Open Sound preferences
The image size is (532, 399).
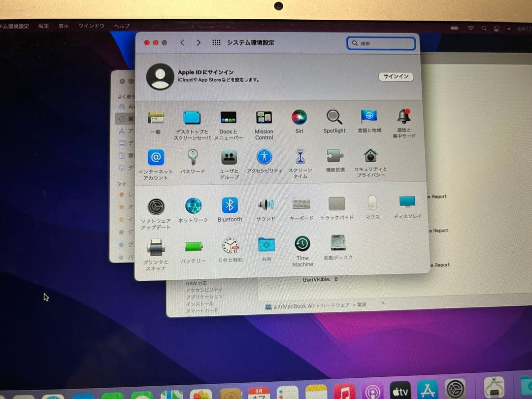point(266,205)
